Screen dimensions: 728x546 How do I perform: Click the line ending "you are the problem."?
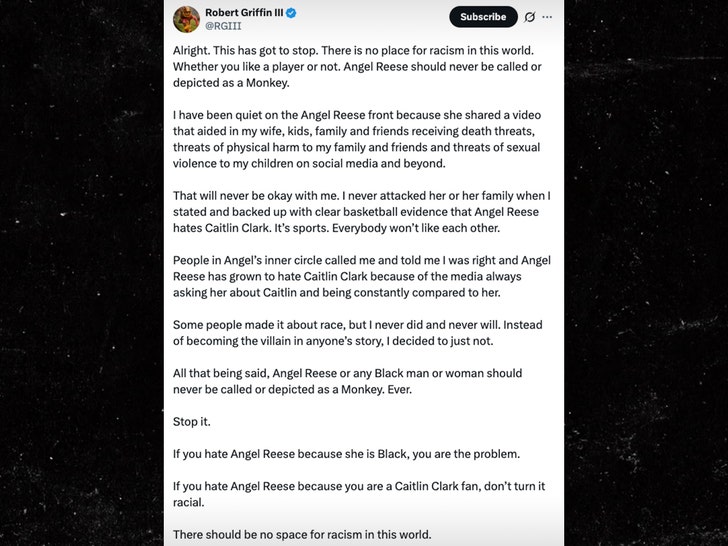tap(346, 454)
